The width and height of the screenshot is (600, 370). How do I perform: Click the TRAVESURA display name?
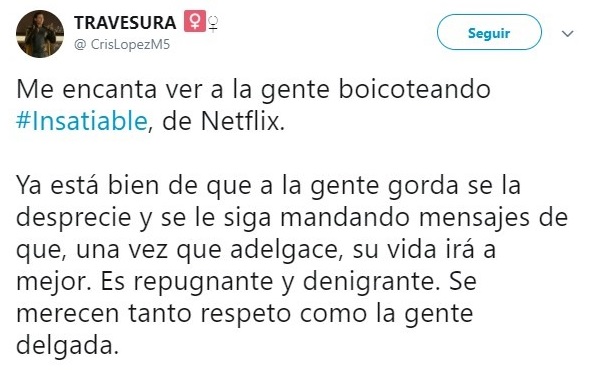(125, 23)
